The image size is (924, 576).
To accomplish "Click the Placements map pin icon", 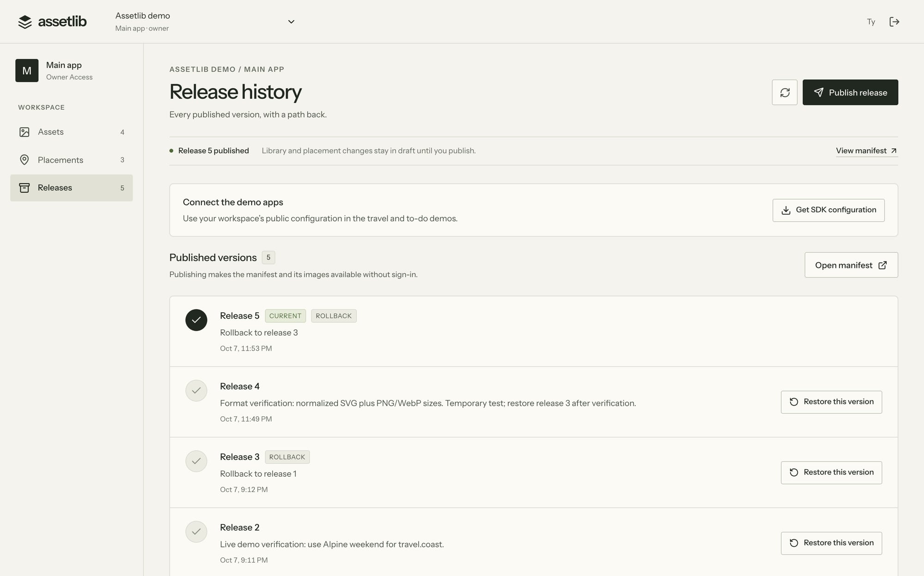I will pos(24,160).
